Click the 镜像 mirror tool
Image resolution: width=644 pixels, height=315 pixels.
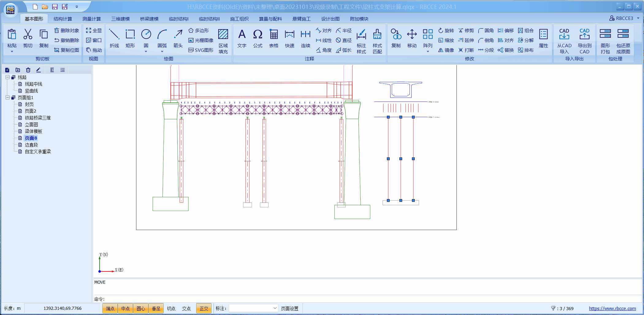[x=446, y=50]
